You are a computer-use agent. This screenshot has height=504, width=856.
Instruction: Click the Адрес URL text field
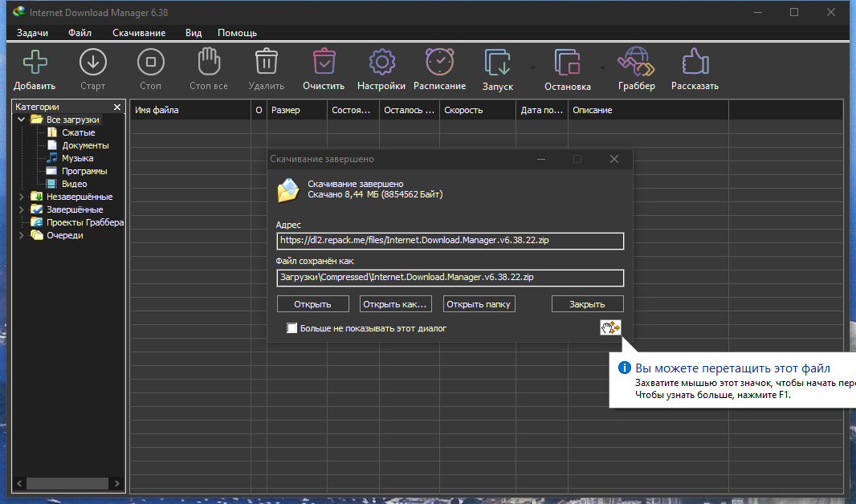coord(450,240)
